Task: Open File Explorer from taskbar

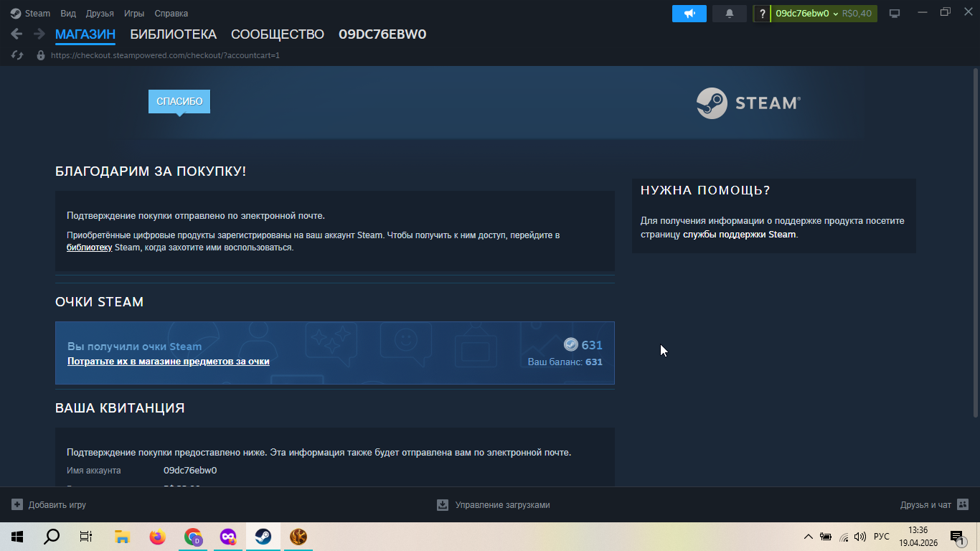Action: pos(122,537)
